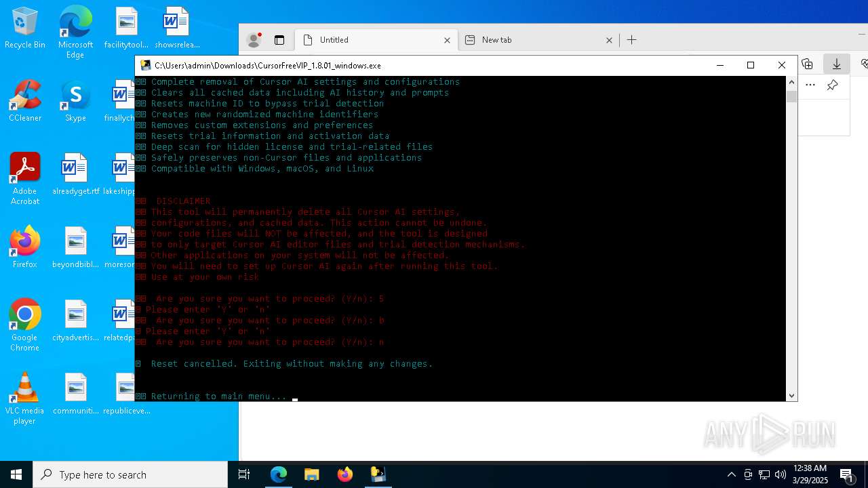Select the console app taskbar button
This screenshot has width=868, height=488.
click(x=378, y=474)
